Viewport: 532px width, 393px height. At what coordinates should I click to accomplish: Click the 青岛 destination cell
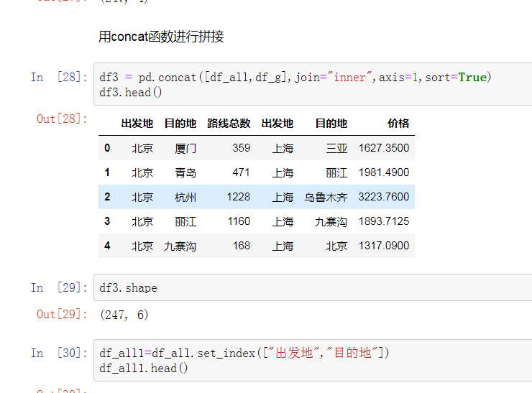pyautogui.click(x=185, y=172)
